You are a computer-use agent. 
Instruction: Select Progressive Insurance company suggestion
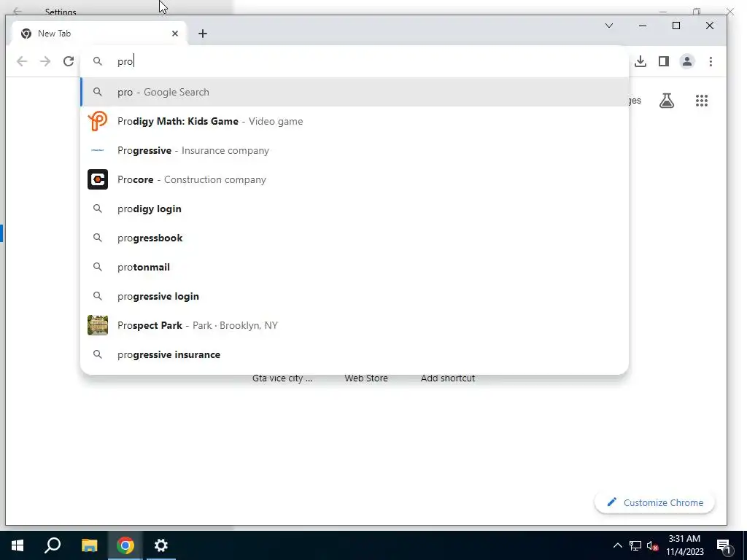pyautogui.click(x=355, y=150)
